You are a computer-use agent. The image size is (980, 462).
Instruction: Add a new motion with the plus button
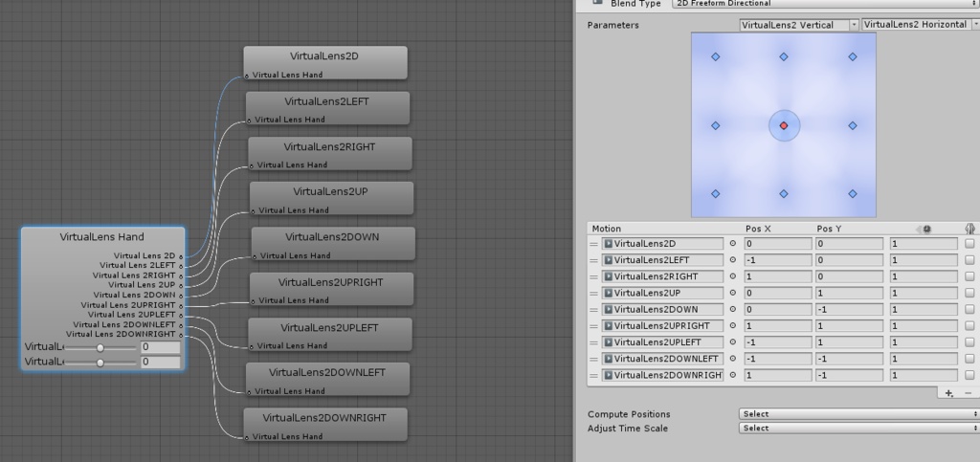coord(948,393)
